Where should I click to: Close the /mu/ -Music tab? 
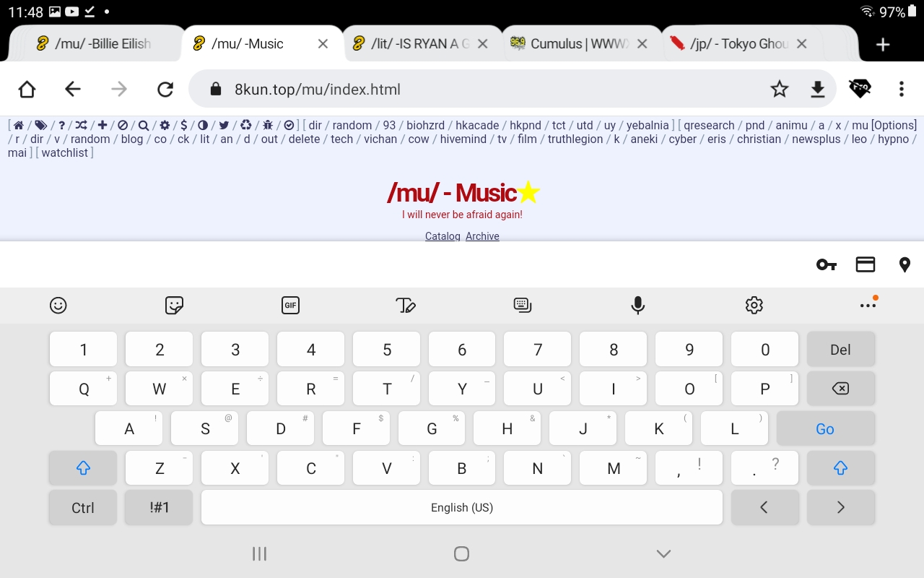323,44
